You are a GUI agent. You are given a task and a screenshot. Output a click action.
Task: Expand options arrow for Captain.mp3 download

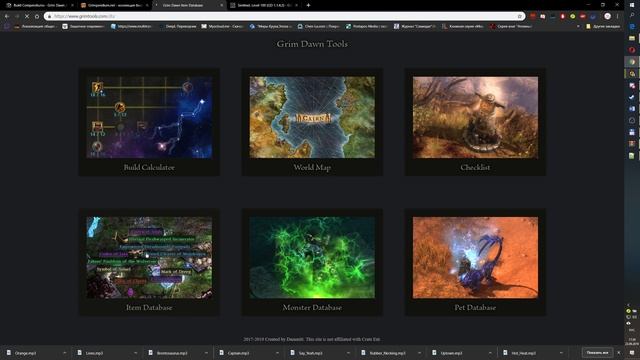coord(277,353)
